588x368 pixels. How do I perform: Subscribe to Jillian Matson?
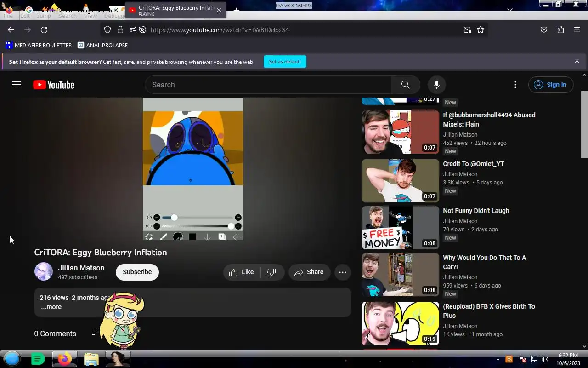(x=137, y=272)
